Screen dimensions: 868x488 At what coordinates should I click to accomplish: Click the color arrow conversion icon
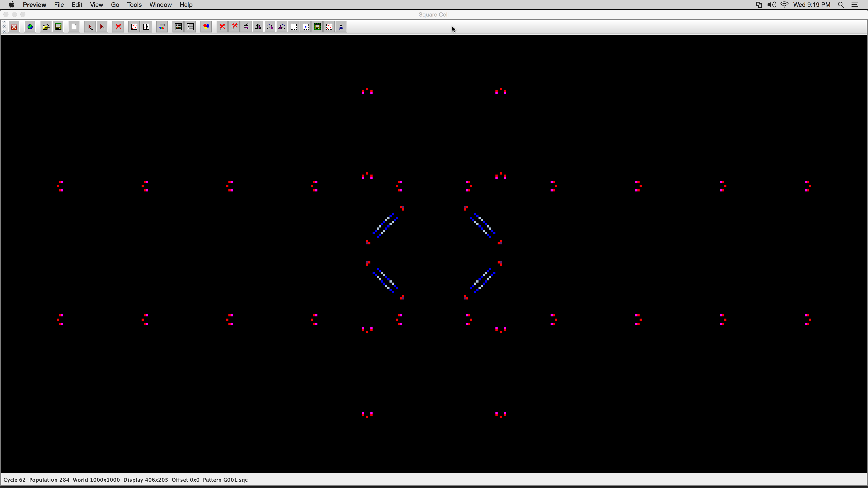click(x=162, y=27)
